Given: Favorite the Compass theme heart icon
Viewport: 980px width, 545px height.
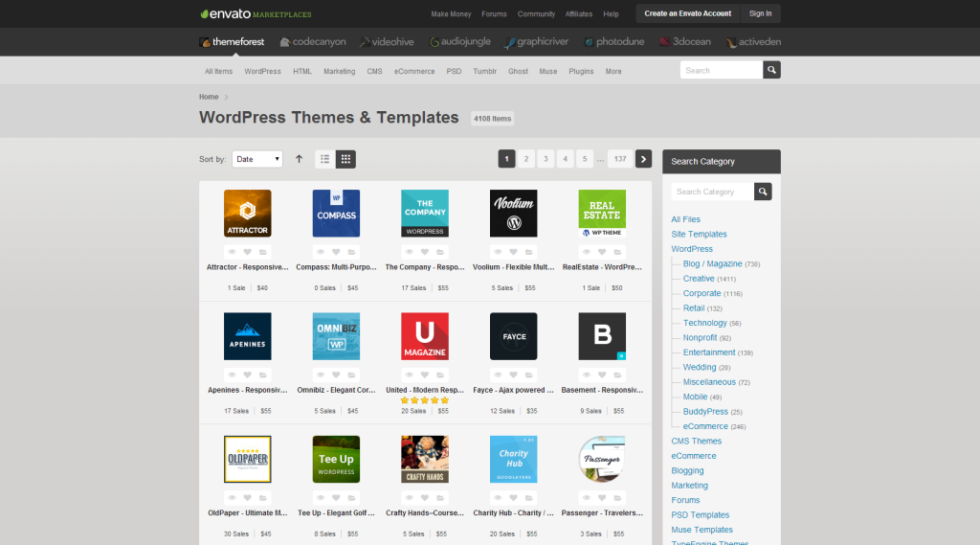Looking at the screenshot, I should (336, 252).
